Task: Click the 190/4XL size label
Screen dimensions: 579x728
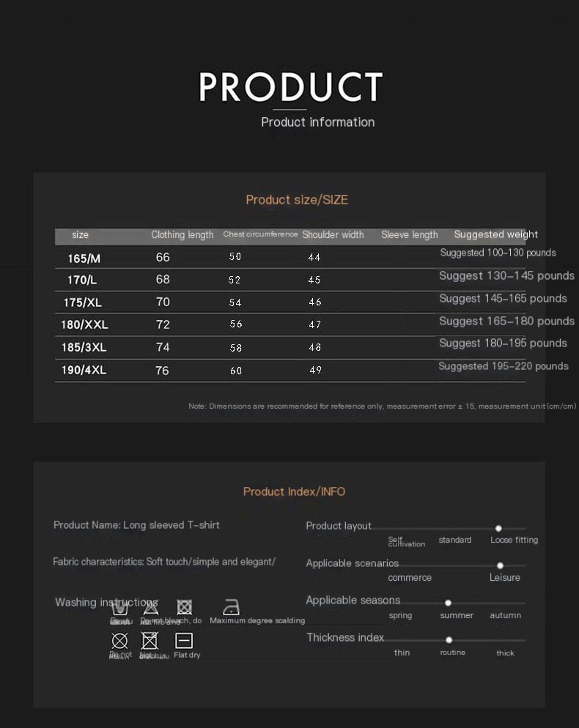Action: tap(84, 371)
